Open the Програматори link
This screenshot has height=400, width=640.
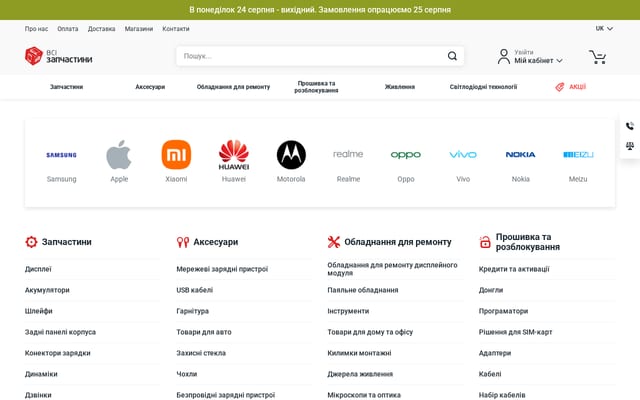point(503,311)
